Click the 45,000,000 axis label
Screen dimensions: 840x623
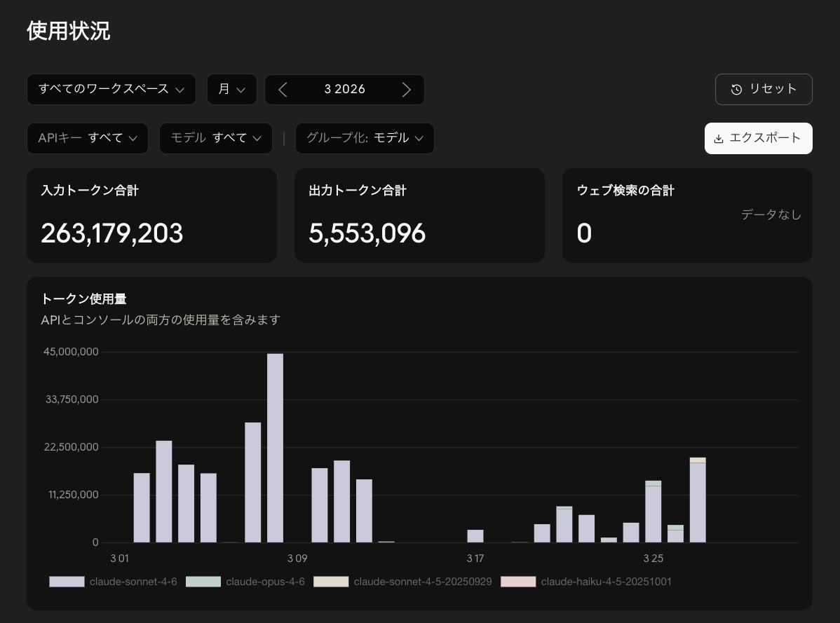(x=71, y=352)
